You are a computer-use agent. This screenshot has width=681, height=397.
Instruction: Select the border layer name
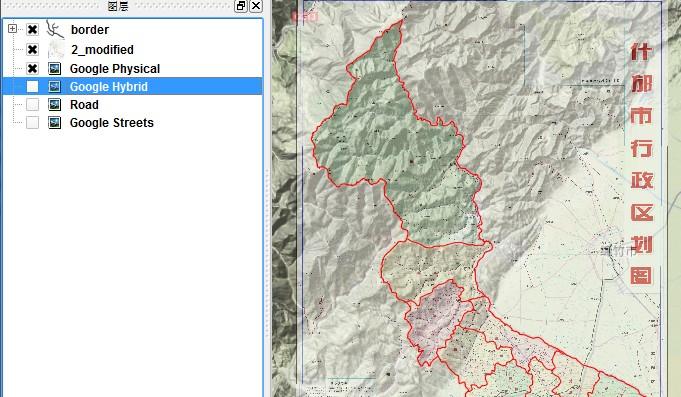(89, 30)
